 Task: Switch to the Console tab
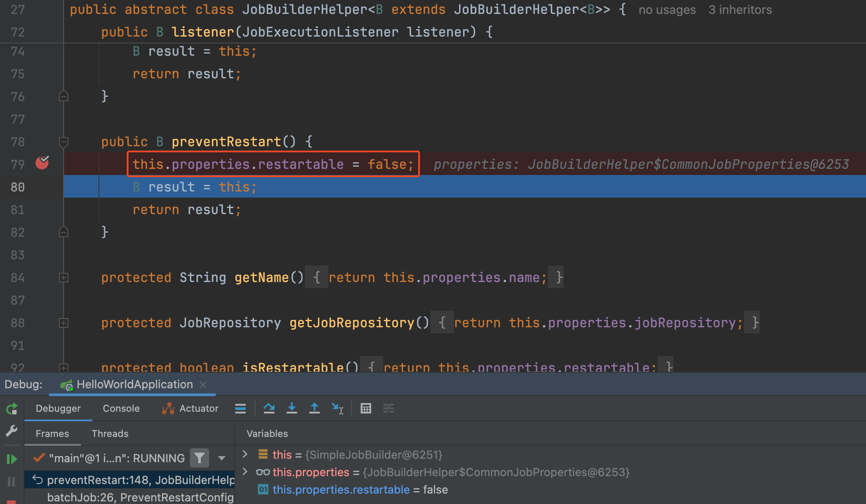point(121,408)
